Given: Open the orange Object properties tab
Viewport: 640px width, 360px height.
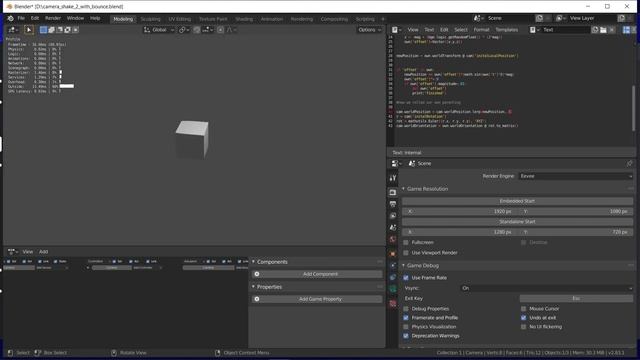Looking at the screenshot, I should [x=393, y=254].
